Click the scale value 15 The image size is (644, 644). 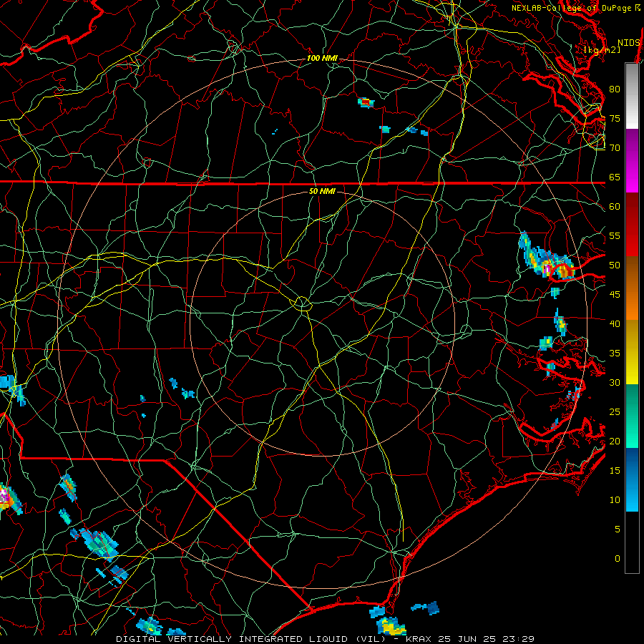[615, 471]
